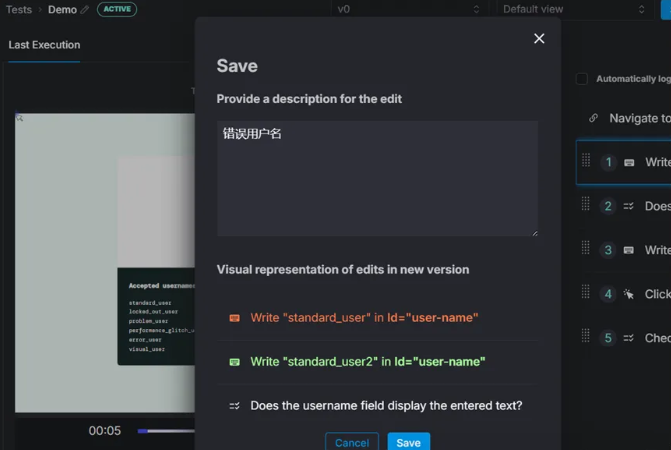Open the Tests breadcrumb link
Image resolution: width=671 pixels, height=450 pixels.
click(x=19, y=9)
